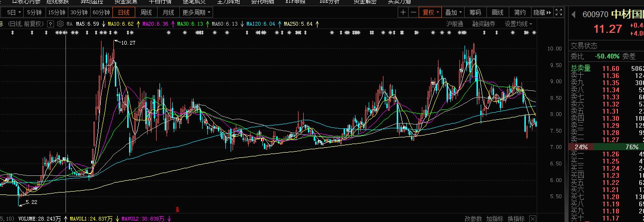Open the 设置均线 dropdown
The height and width of the screenshot is (222, 644).
[x=518, y=23]
